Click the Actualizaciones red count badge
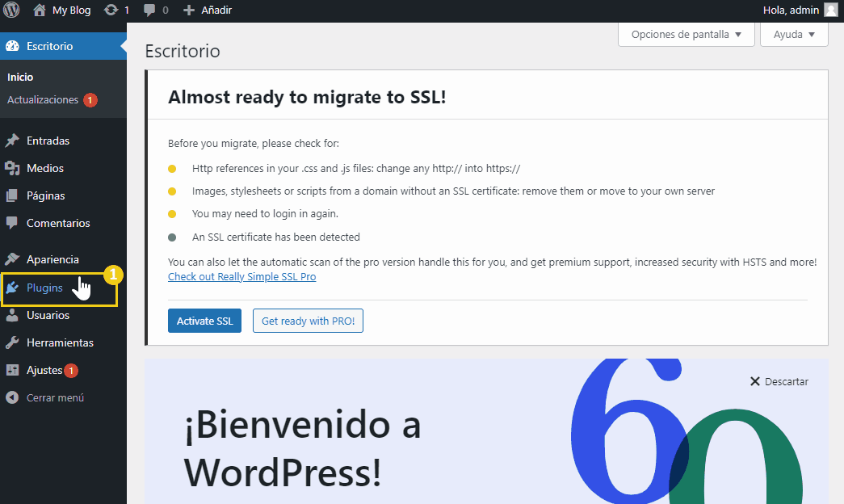This screenshot has height=504, width=844. [x=90, y=100]
